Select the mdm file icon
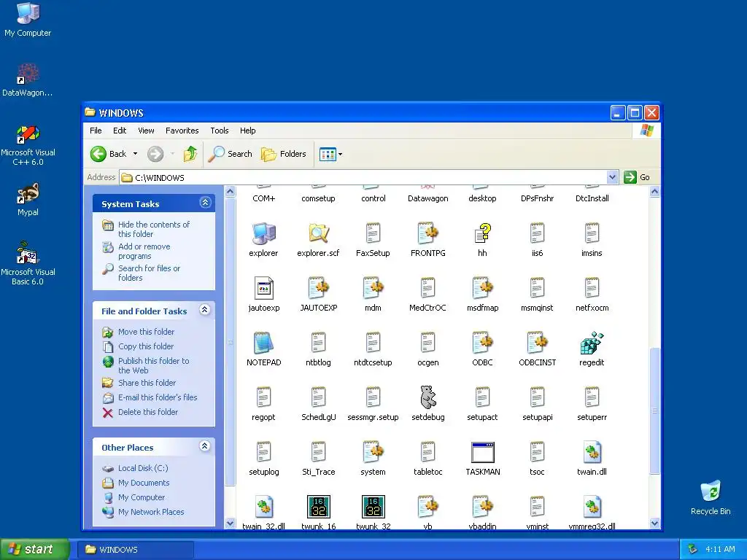Screen dimensions: 747x560 pos(373,289)
